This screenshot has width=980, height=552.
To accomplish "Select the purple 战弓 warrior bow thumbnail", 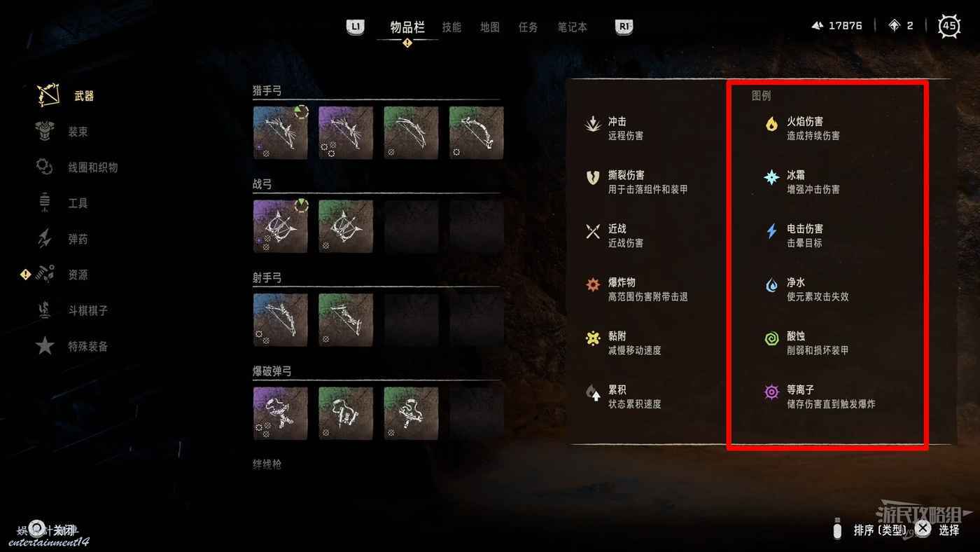I will (281, 226).
